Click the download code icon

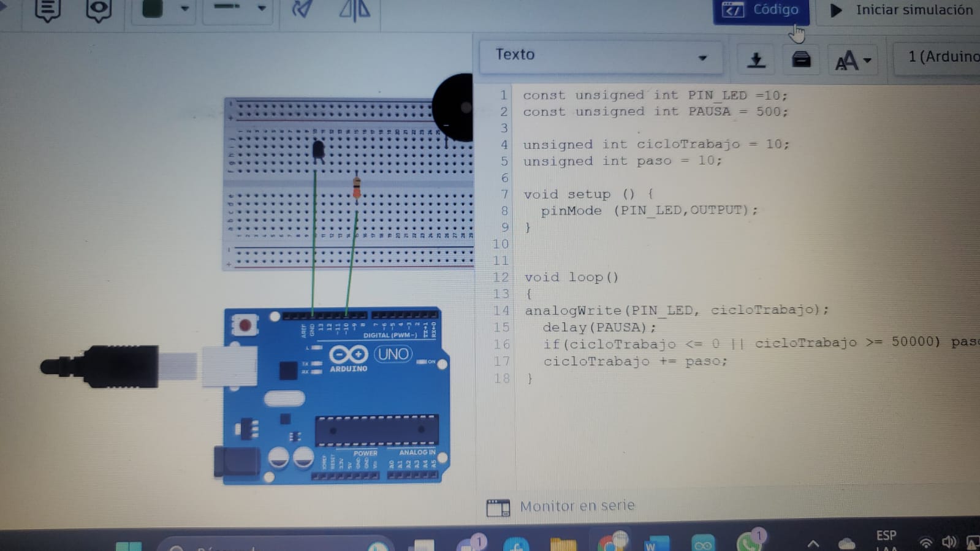(756, 59)
